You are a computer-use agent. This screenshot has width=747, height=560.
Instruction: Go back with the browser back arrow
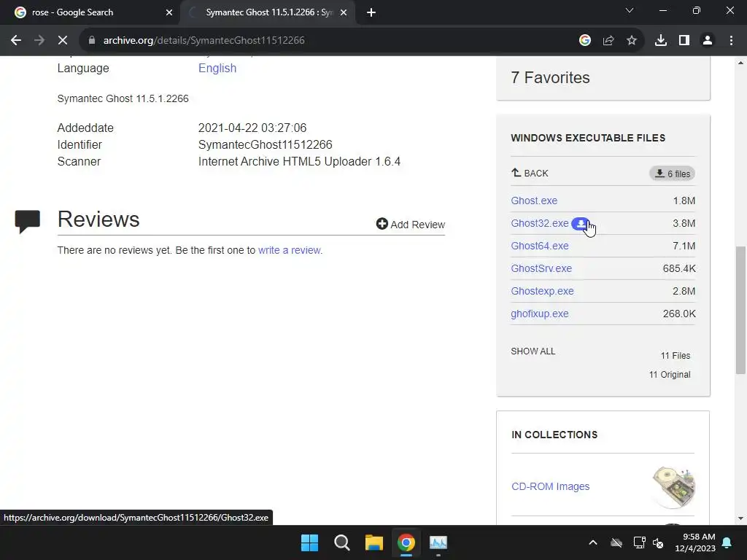tap(16, 41)
